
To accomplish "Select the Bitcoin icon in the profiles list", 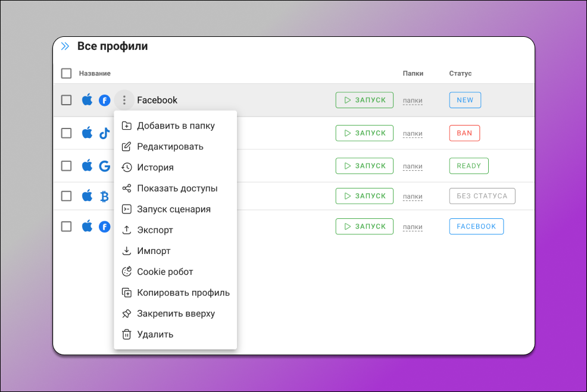I will (x=105, y=196).
